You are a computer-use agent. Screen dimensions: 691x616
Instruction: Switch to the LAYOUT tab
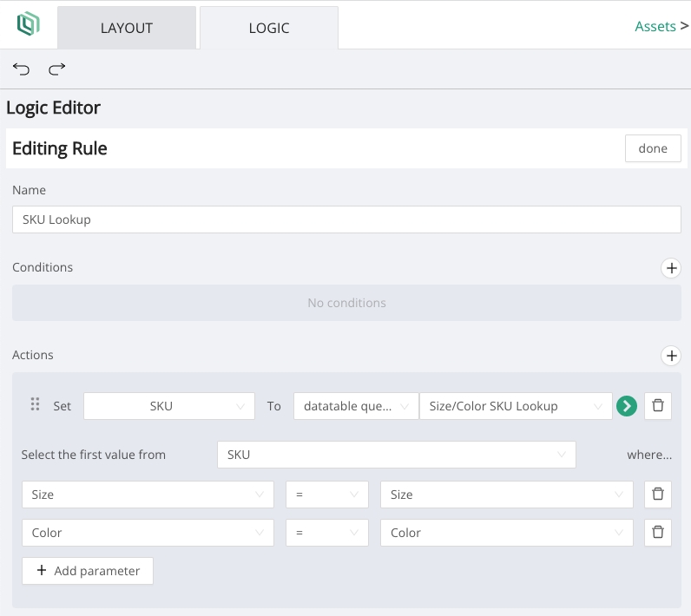click(127, 28)
